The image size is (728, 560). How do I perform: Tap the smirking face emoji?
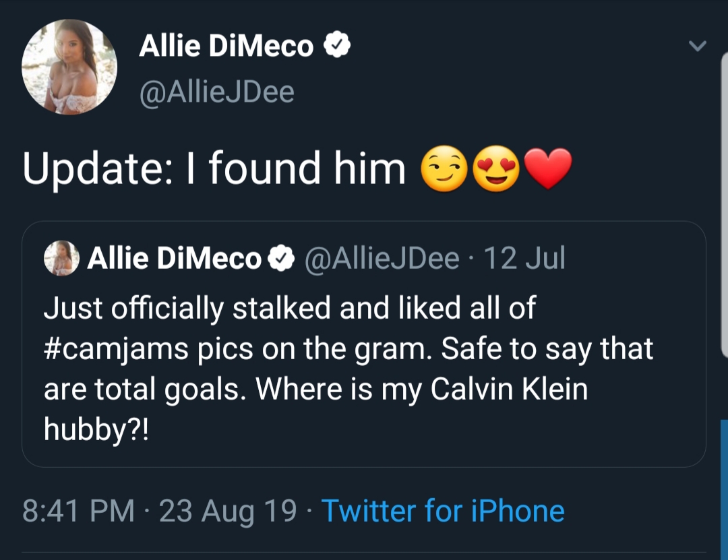tap(444, 168)
